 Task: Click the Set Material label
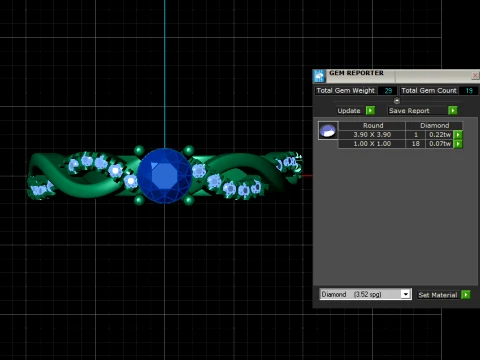[438, 295]
